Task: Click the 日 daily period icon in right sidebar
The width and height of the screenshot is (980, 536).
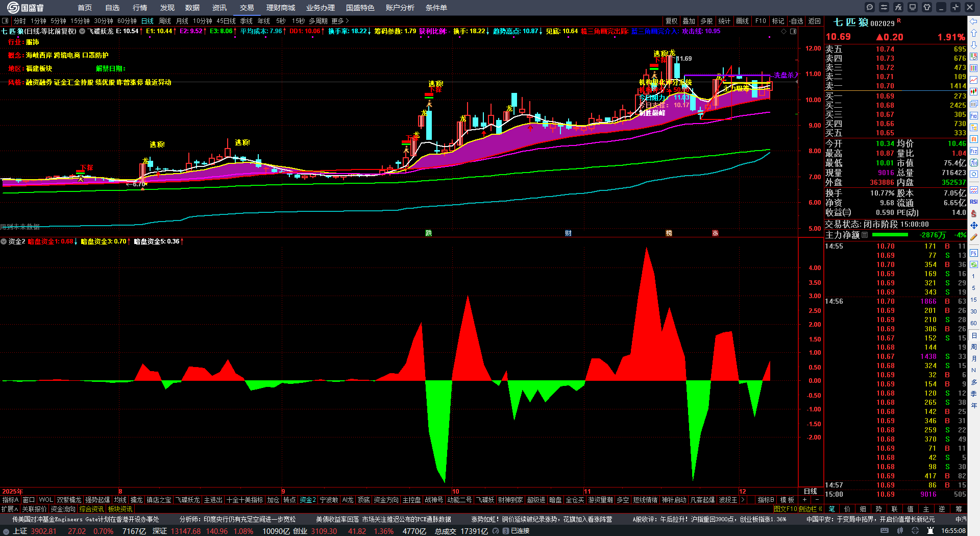Action: [x=974, y=335]
